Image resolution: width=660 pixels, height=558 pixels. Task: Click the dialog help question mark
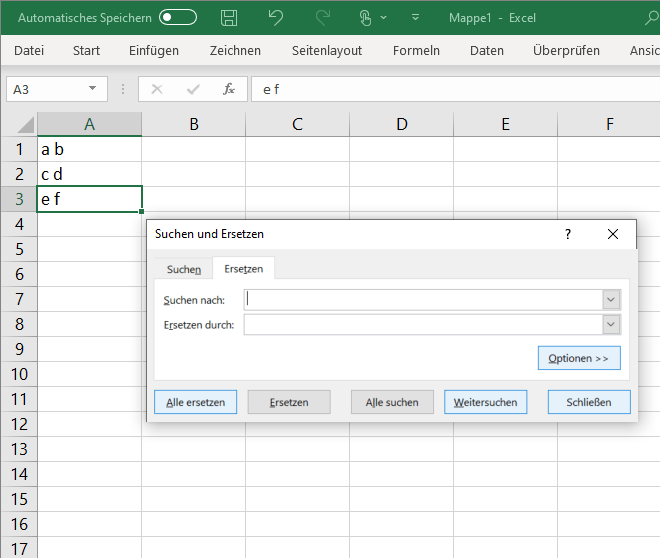pos(568,234)
